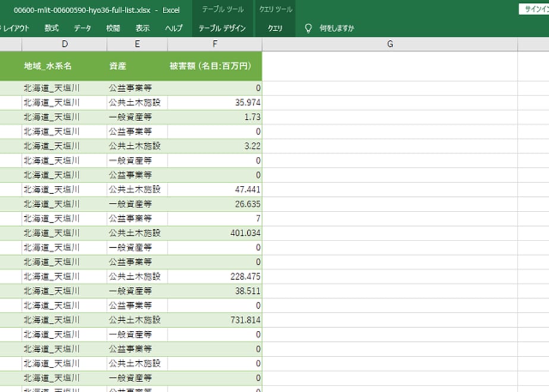
Task: Select the クエリ ribbon tab
Action: click(275, 29)
